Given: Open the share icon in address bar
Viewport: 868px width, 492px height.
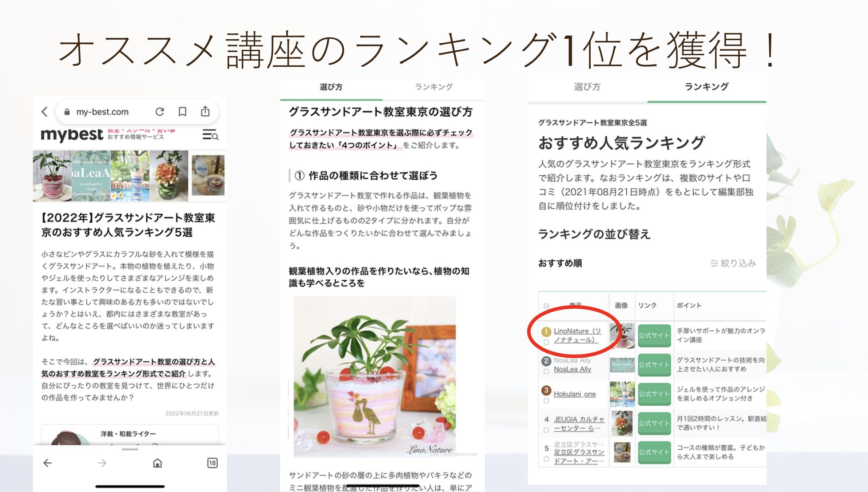Looking at the screenshot, I should pyautogui.click(x=205, y=111).
